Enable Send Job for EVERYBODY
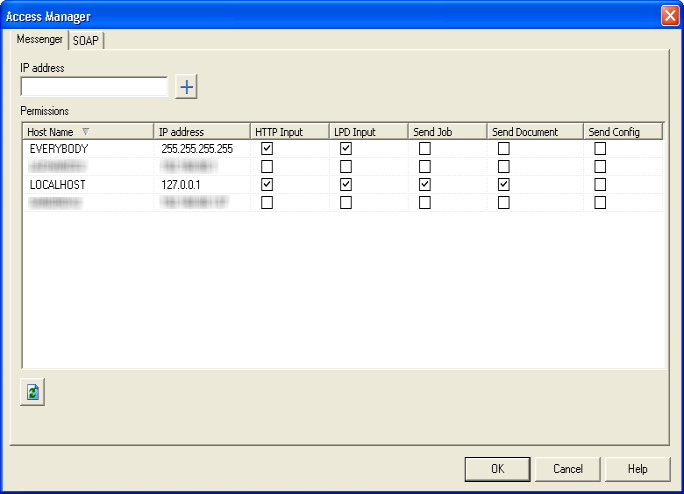The image size is (684, 494). (425, 149)
